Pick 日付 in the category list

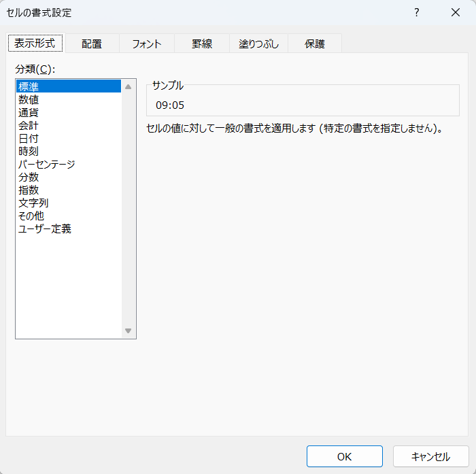click(x=69, y=139)
